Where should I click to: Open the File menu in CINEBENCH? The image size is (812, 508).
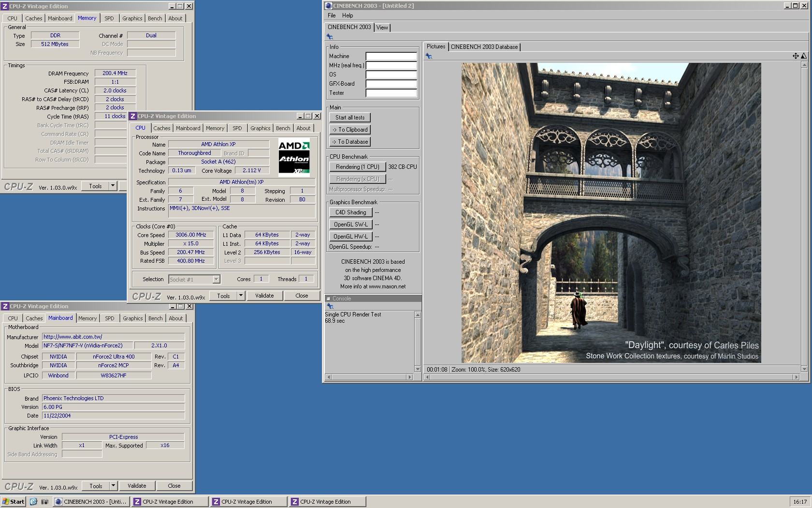tap(332, 15)
